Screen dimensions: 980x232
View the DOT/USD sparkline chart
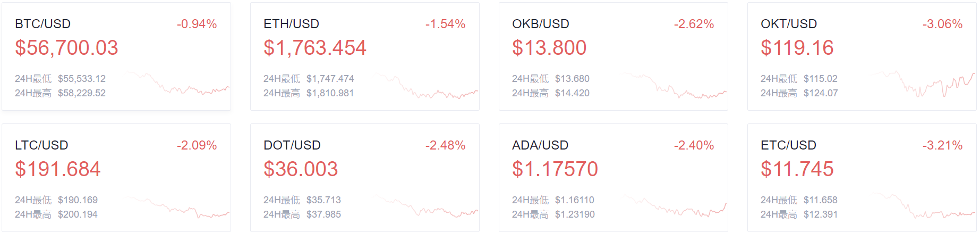(x=427, y=206)
